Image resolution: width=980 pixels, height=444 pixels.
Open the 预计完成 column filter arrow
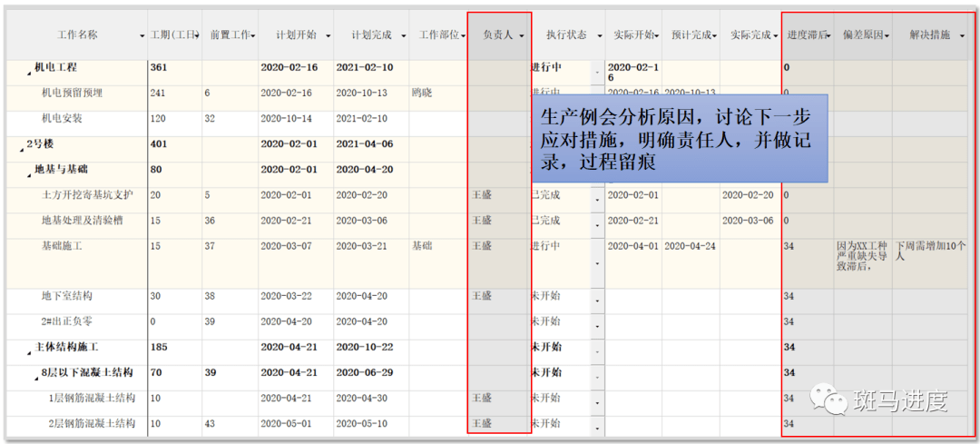coord(715,36)
